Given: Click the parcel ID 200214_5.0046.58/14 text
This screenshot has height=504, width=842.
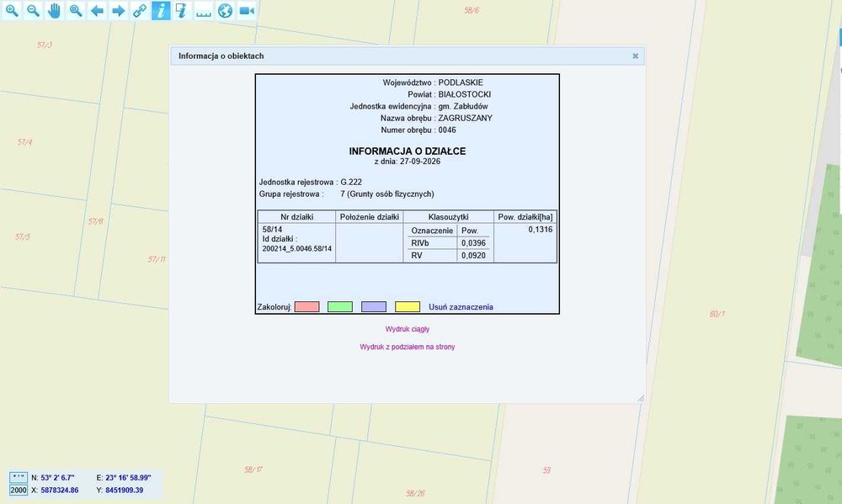Looking at the screenshot, I should 297,248.
